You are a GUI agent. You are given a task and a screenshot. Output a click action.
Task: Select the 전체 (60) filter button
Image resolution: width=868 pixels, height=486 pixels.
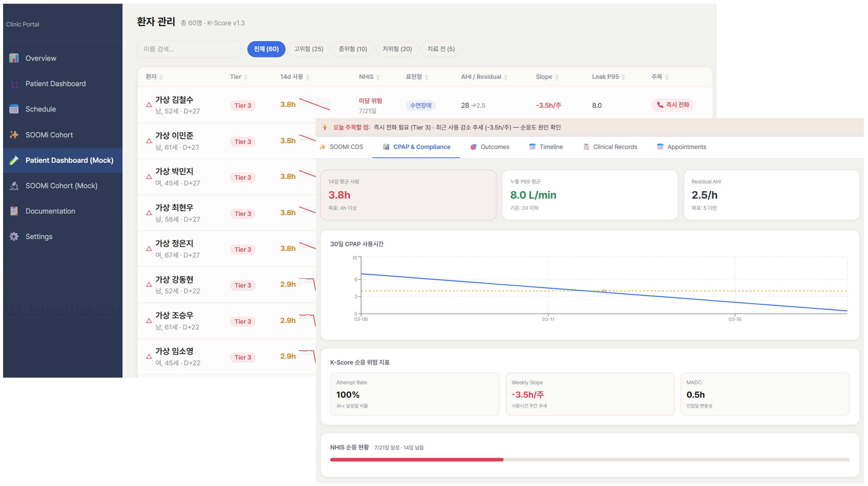point(266,49)
